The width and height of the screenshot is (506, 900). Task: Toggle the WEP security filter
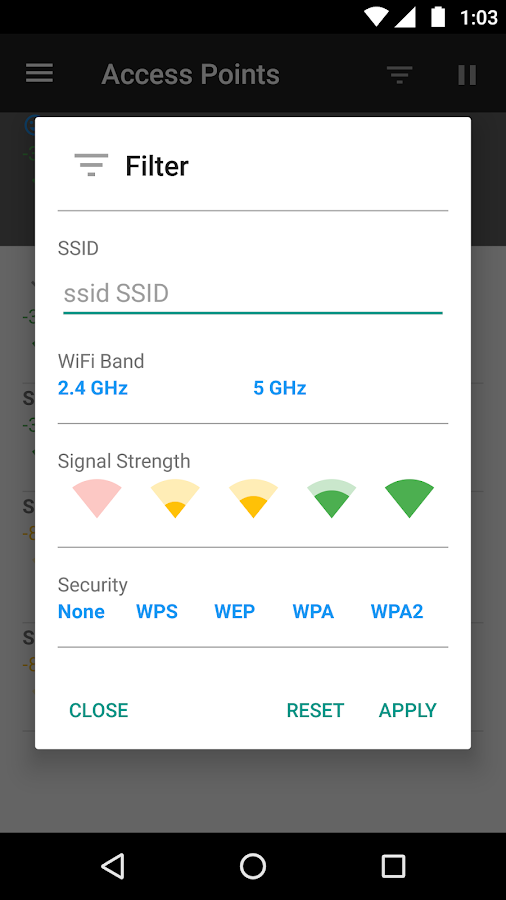tap(235, 612)
